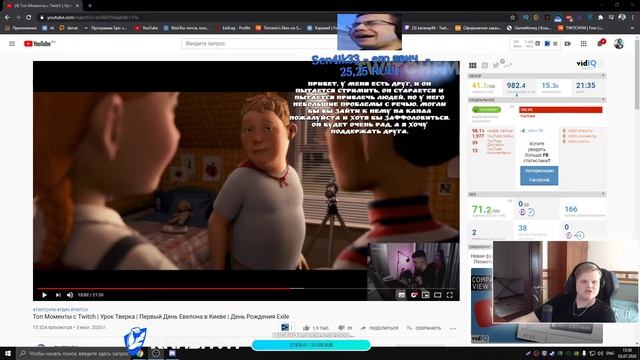
Task: Skip to next video button
Action: (x=58, y=295)
